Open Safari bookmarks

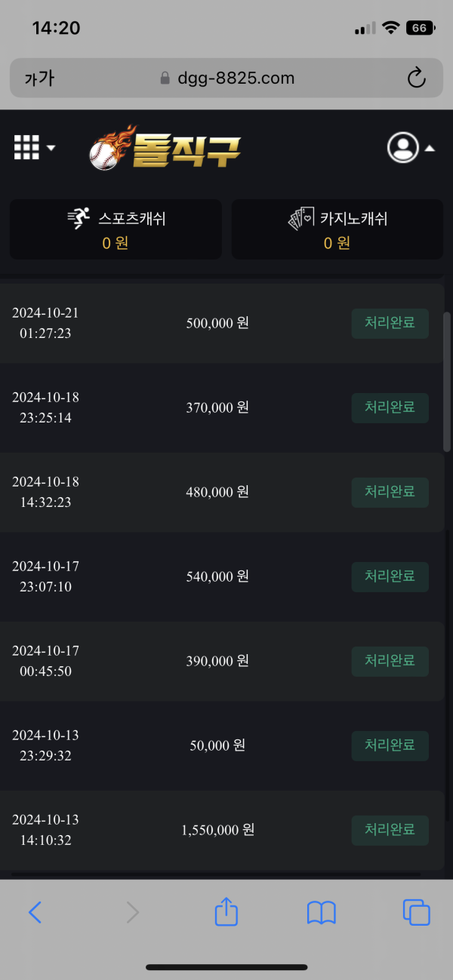[x=322, y=913]
